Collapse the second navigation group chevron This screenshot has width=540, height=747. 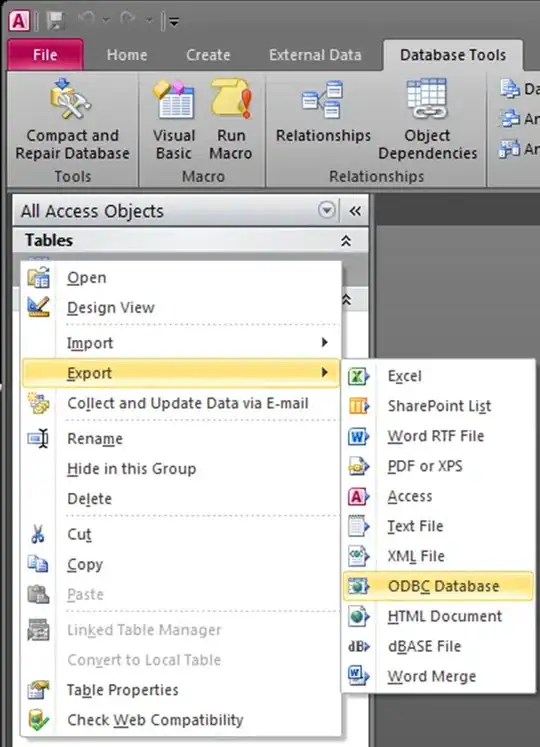347,300
